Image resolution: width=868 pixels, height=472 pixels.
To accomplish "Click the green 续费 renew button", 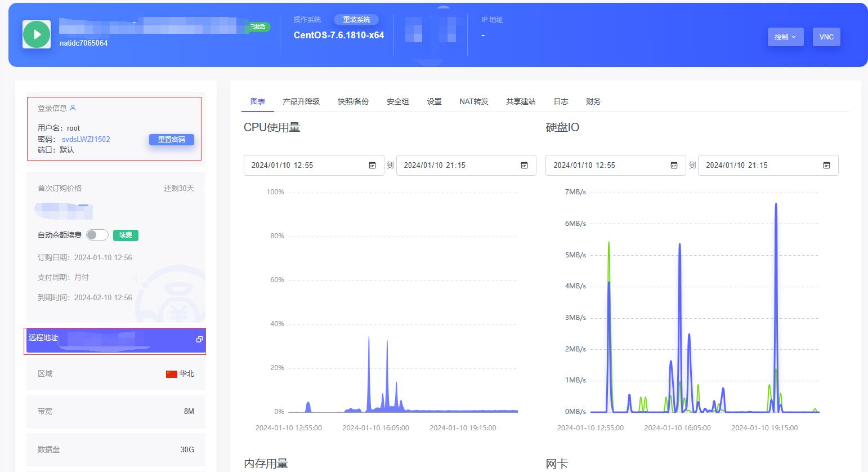I will 126,235.
